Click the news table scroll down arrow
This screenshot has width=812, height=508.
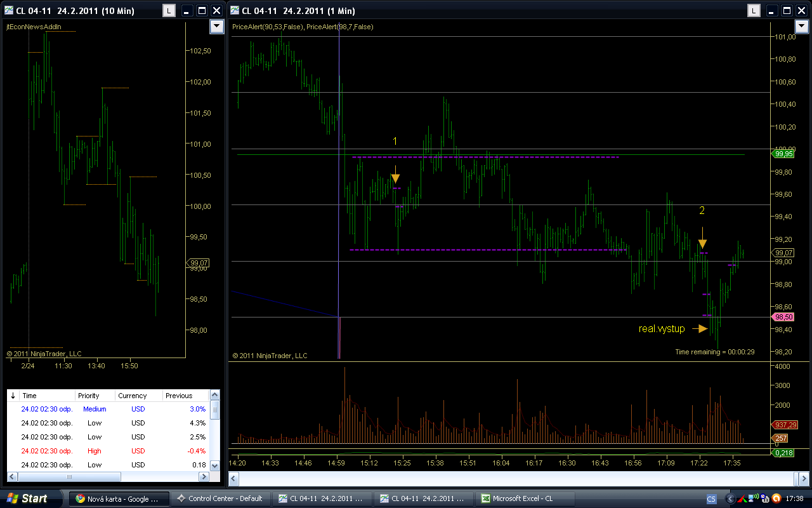click(215, 467)
